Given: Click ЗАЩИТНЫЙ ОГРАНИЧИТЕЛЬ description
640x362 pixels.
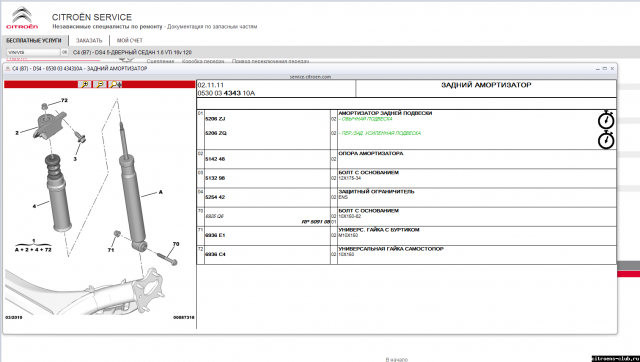Looking at the screenshot, I should point(376,191).
